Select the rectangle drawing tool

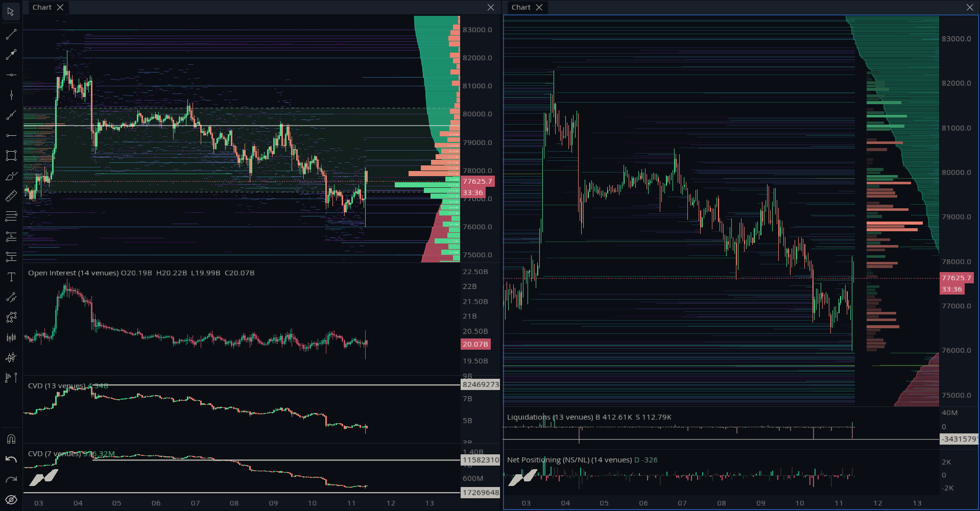point(11,156)
